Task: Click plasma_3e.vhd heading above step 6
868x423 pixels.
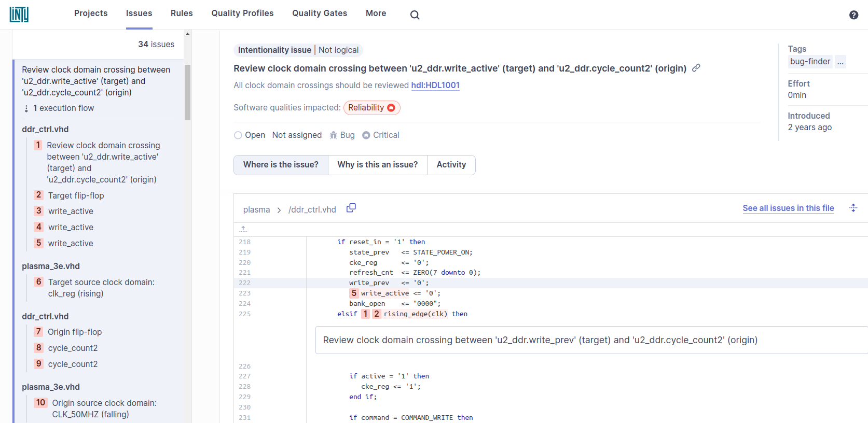Action: click(51, 266)
